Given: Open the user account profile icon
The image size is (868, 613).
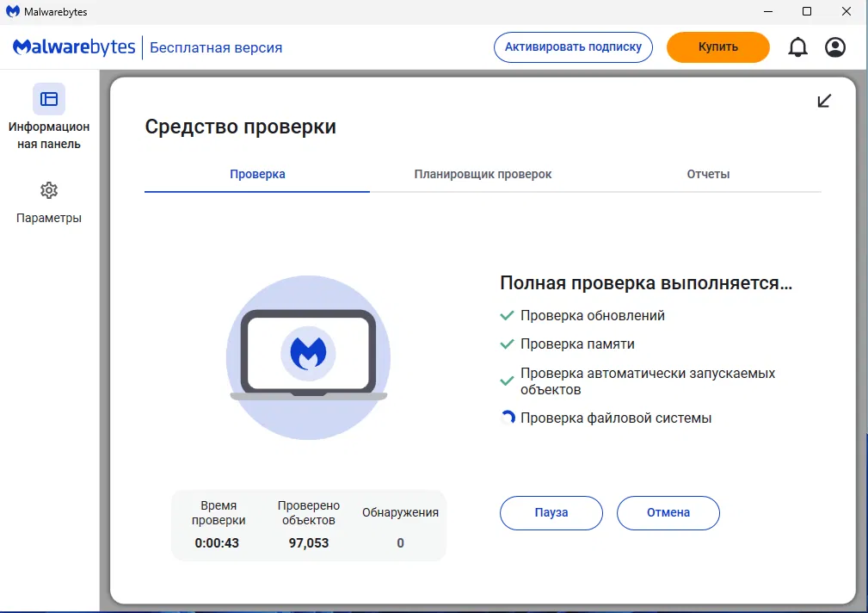Looking at the screenshot, I should pyautogui.click(x=834, y=47).
